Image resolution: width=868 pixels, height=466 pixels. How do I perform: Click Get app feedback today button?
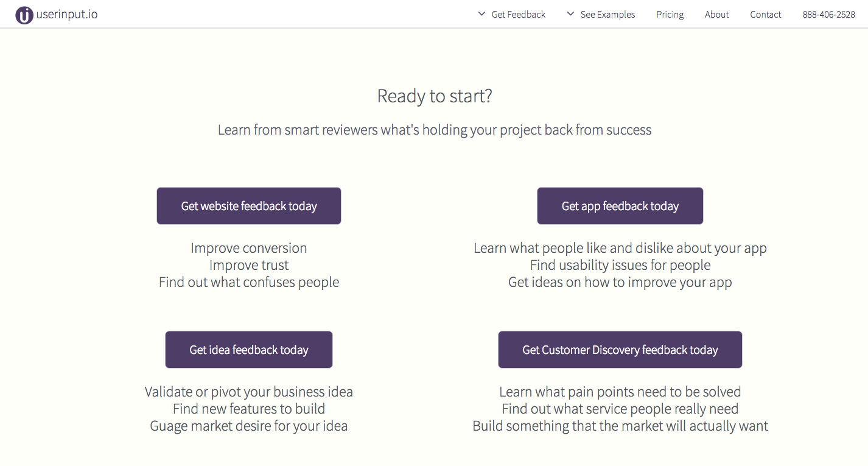620,206
